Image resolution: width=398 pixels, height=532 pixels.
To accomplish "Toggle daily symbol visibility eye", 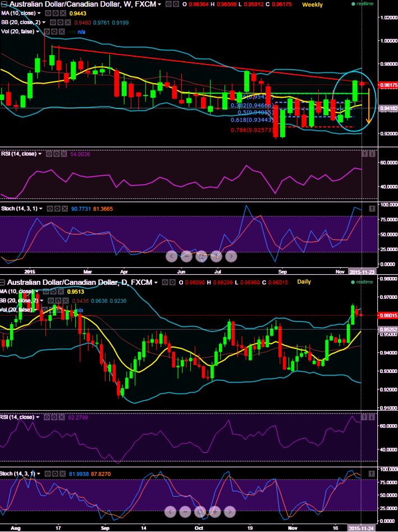I will (165, 282).
